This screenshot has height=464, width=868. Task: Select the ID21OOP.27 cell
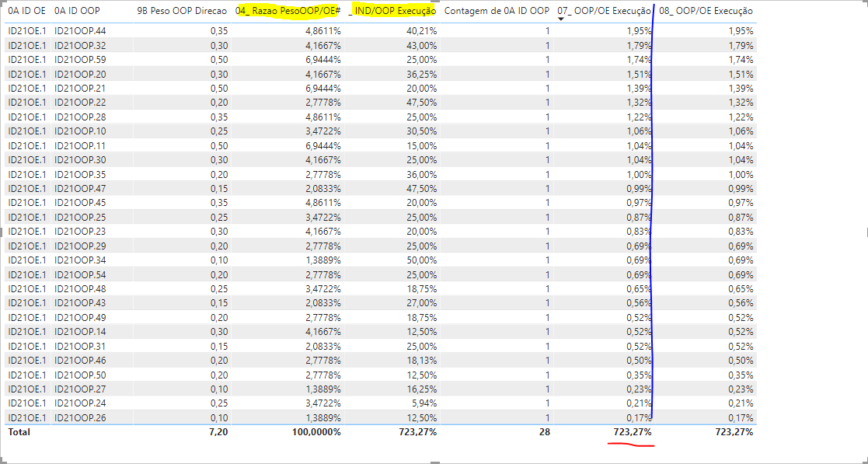tap(80, 389)
